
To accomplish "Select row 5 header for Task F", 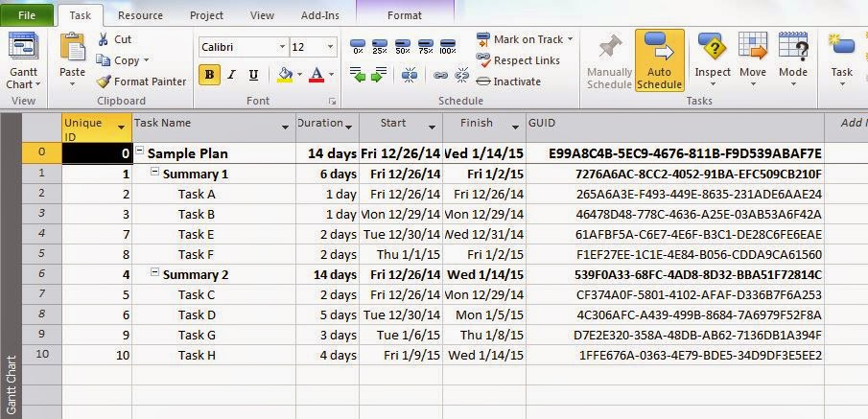I will 41,255.
